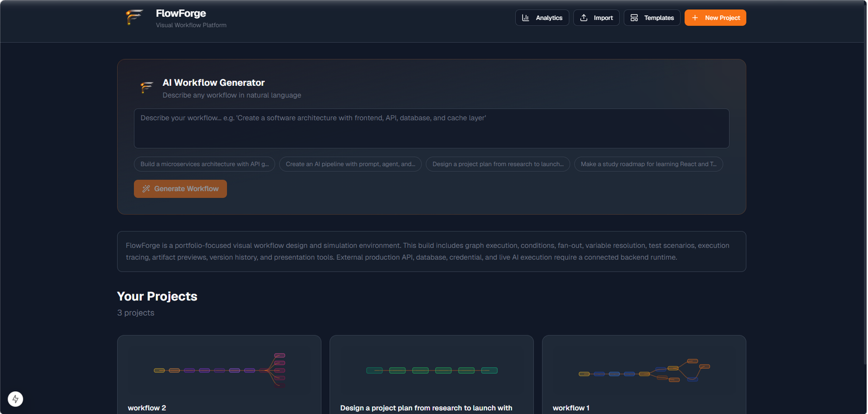
Task: Click the magic wand icon in Generate Workflow
Action: coord(146,189)
